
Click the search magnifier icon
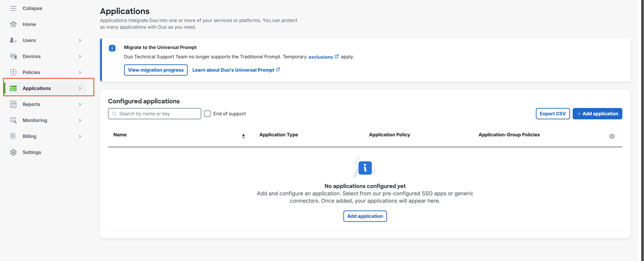pyautogui.click(x=114, y=113)
